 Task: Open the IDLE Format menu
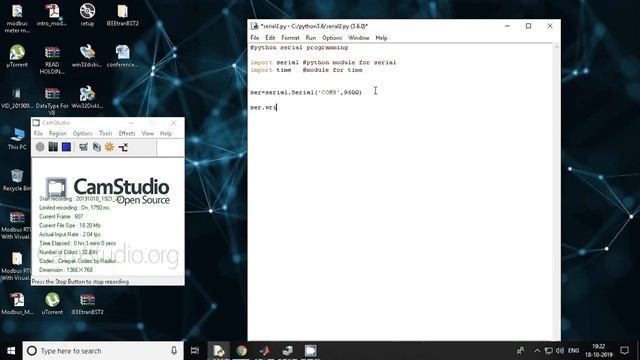pyautogui.click(x=290, y=38)
